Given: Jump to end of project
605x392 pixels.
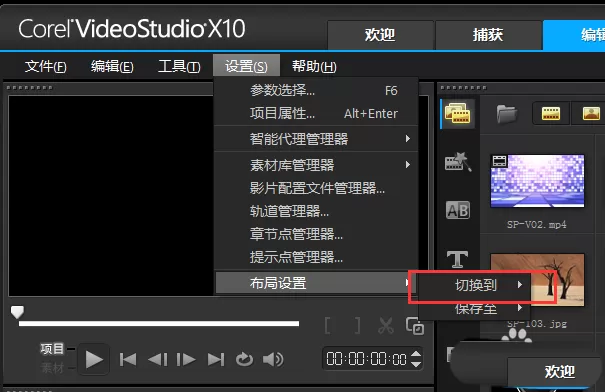Looking at the screenshot, I should tap(216, 360).
